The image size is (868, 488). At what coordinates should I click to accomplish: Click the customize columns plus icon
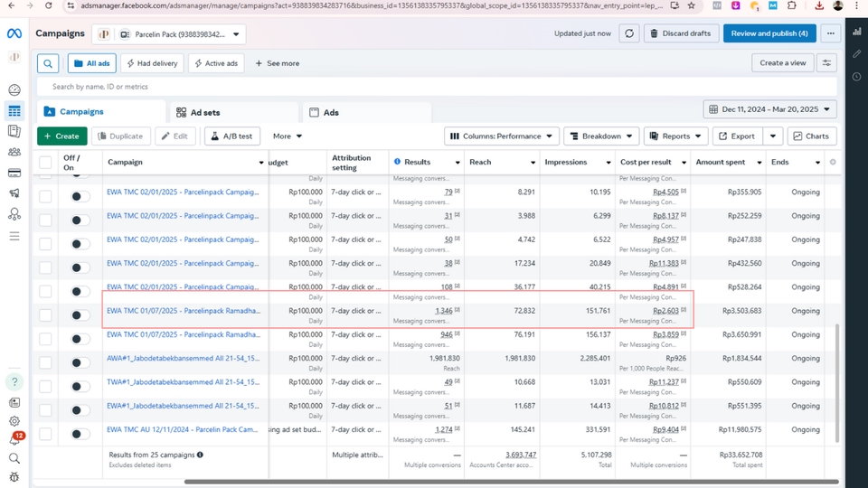point(833,162)
